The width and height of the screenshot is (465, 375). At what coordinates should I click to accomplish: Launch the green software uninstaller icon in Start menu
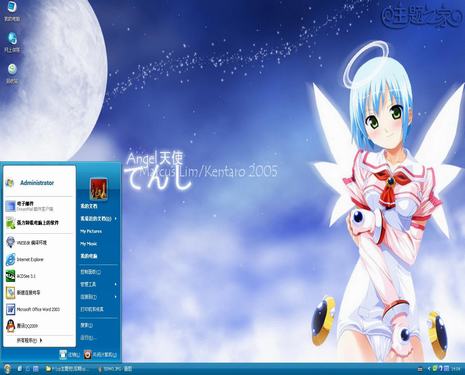coord(10,223)
